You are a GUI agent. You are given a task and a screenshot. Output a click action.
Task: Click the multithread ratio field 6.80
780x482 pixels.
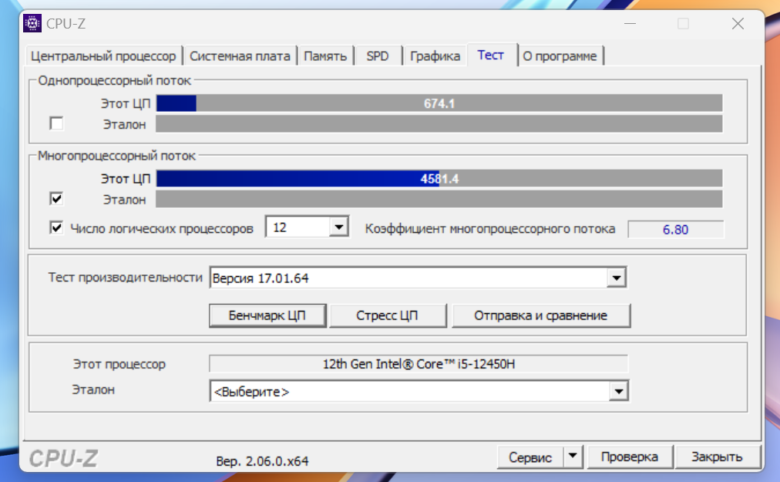click(x=676, y=229)
